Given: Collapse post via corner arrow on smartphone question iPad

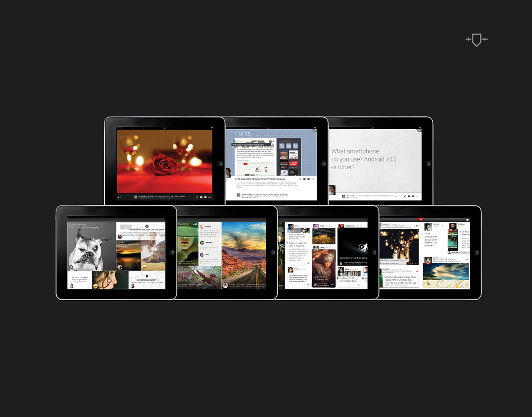Looking at the screenshot, I should [x=419, y=131].
